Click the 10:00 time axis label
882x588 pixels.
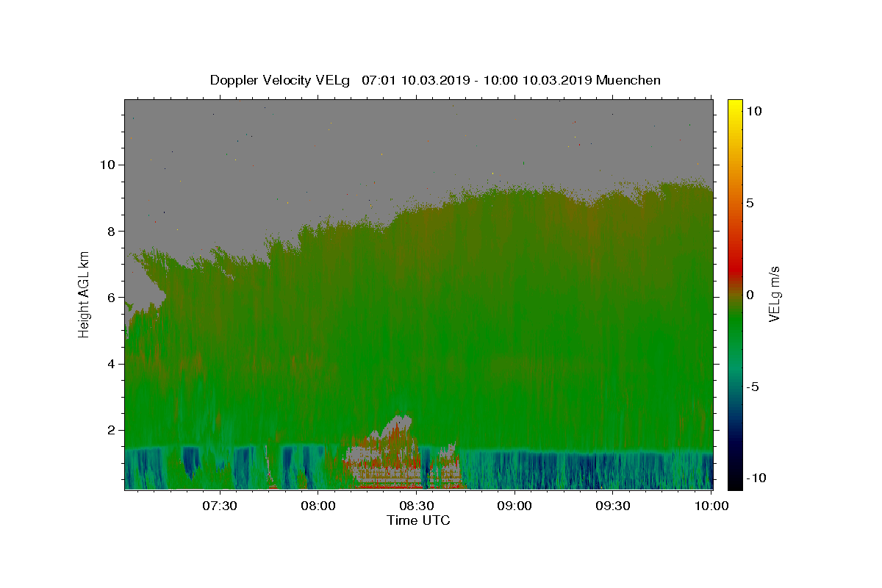tap(711, 506)
